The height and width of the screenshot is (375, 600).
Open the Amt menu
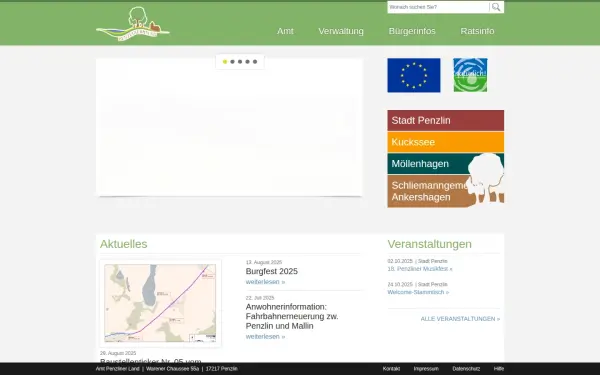click(285, 31)
